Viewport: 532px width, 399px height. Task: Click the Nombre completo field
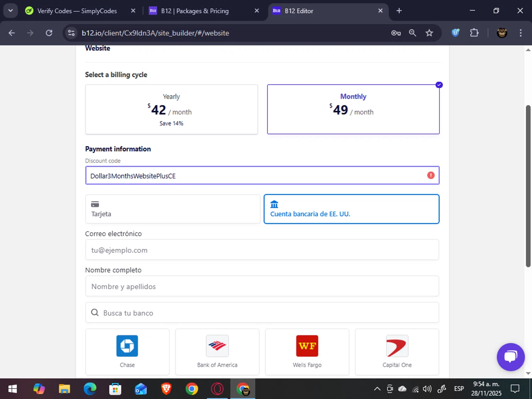(x=262, y=286)
